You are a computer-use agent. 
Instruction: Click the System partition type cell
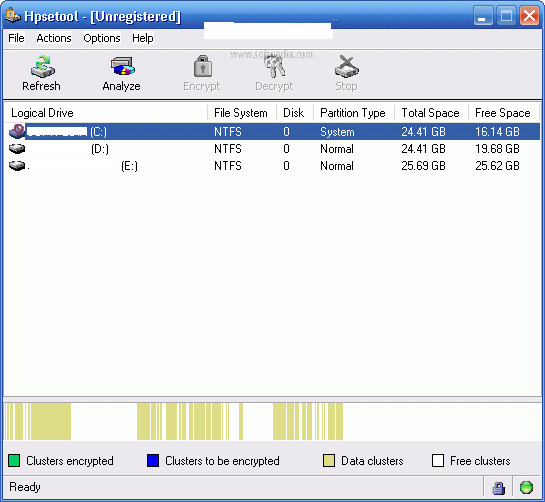pyautogui.click(x=337, y=132)
